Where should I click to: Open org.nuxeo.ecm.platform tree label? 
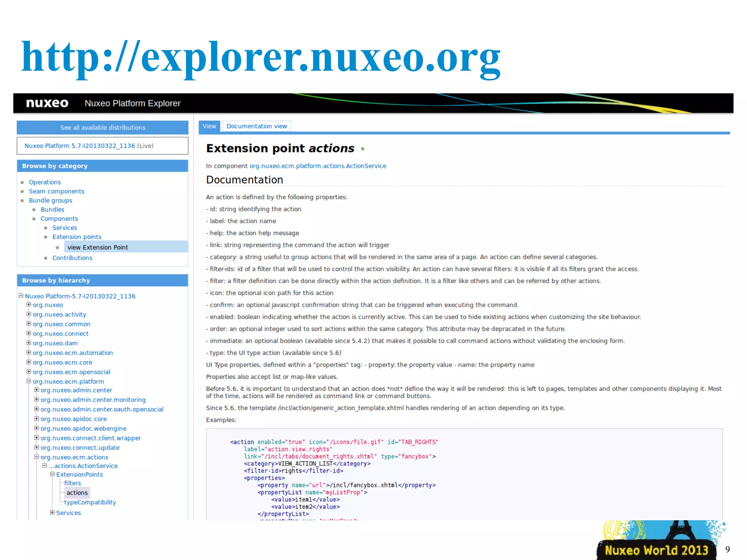point(68,382)
